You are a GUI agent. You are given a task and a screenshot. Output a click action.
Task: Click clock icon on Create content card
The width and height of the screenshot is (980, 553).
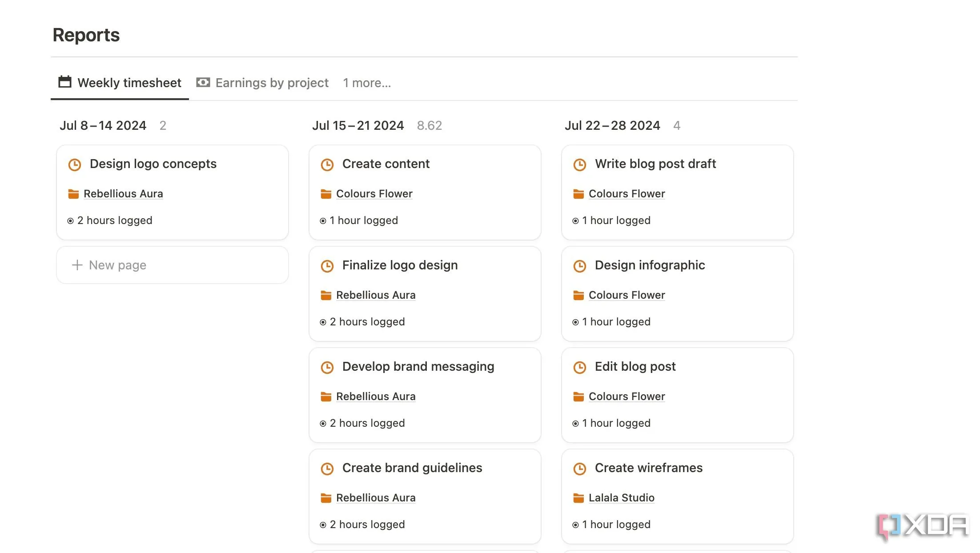[x=327, y=165]
